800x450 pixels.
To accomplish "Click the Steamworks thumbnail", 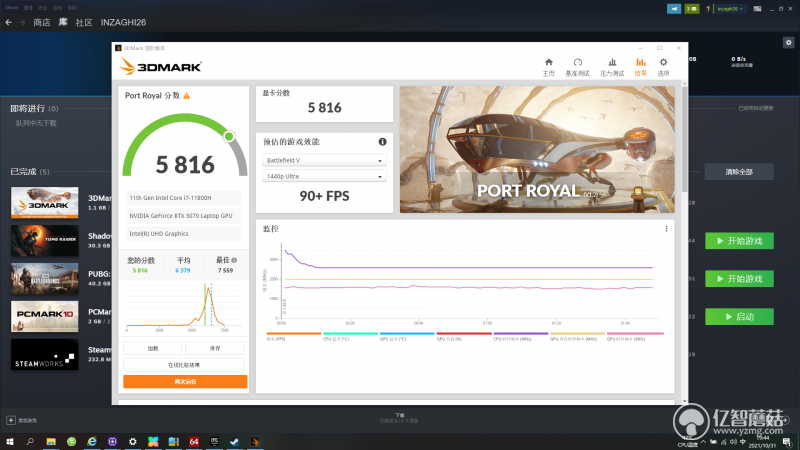I will 45,355.
